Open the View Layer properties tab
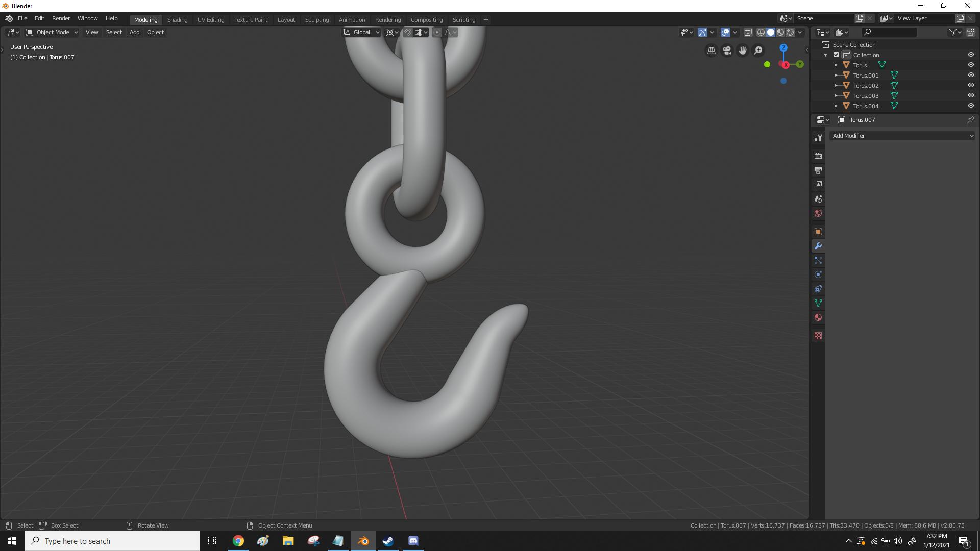Image resolution: width=980 pixels, height=551 pixels. [818, 185]
